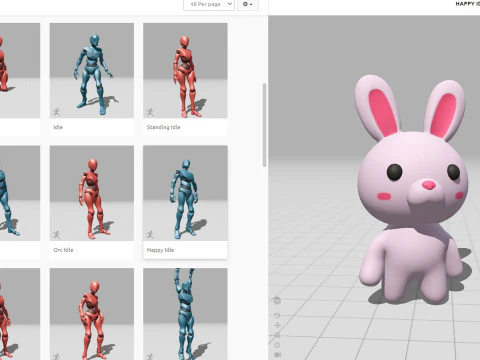Screen dimensions: 480x360
Task: Click the reset camera icon in viewer
Action: (x=277, y=345)
